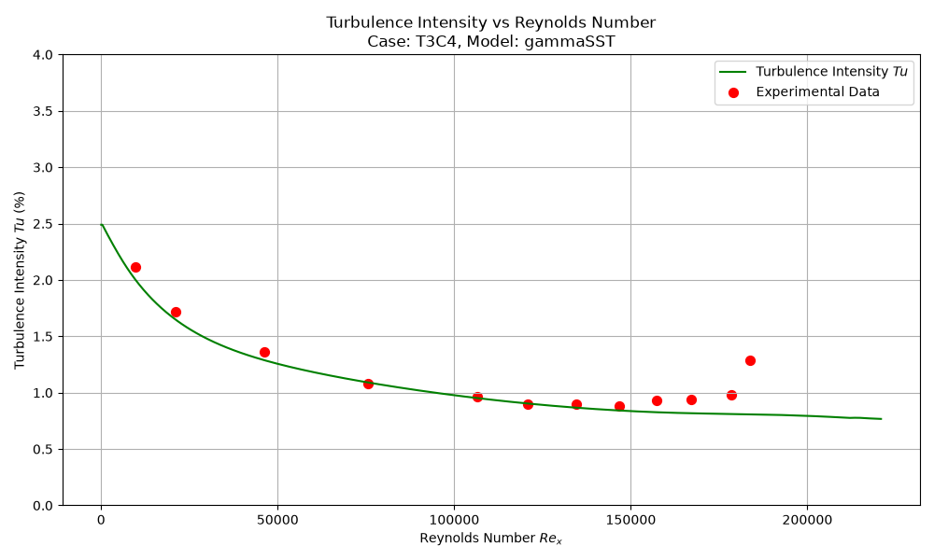Screen dimensions: 934x560
Task: Click the subtitle 'Case: T3C4, Model: gammaSST'
Action: tap(491, 42)
